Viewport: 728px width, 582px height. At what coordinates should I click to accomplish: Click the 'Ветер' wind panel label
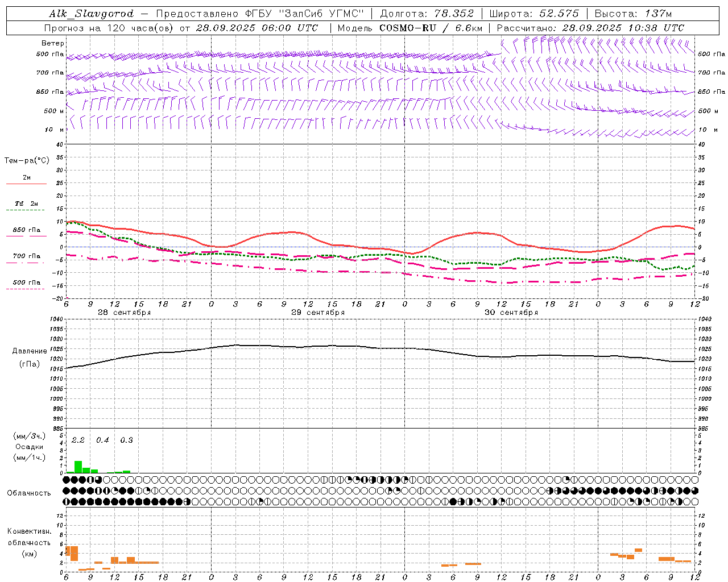point(53,43)
